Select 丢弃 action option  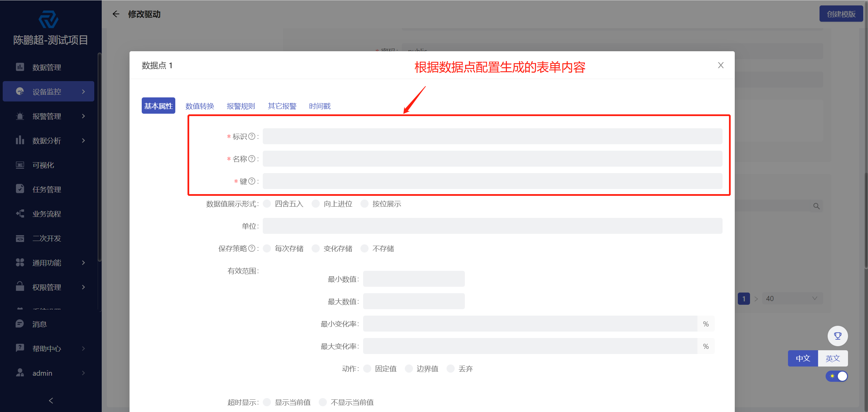pos(451,369)
